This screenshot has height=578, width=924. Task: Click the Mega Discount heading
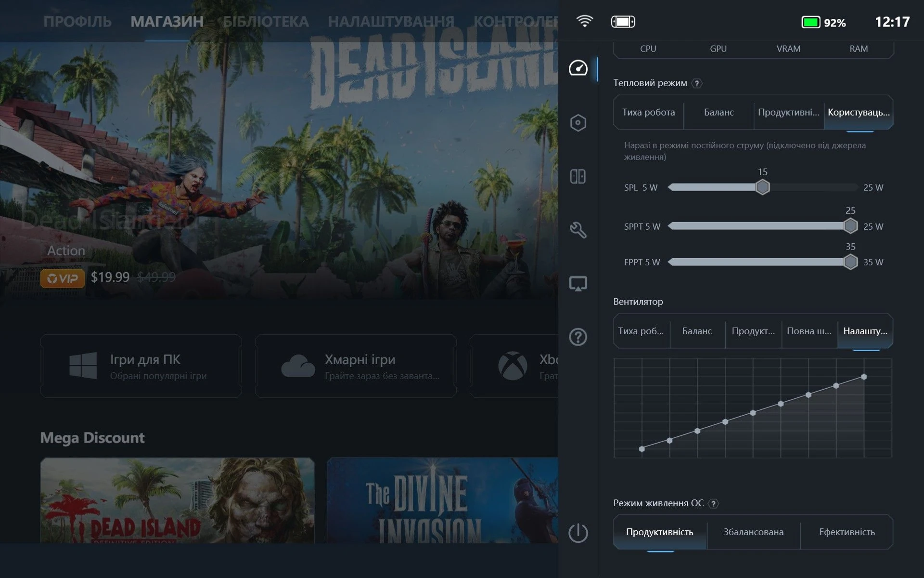[x=92, y=437]
